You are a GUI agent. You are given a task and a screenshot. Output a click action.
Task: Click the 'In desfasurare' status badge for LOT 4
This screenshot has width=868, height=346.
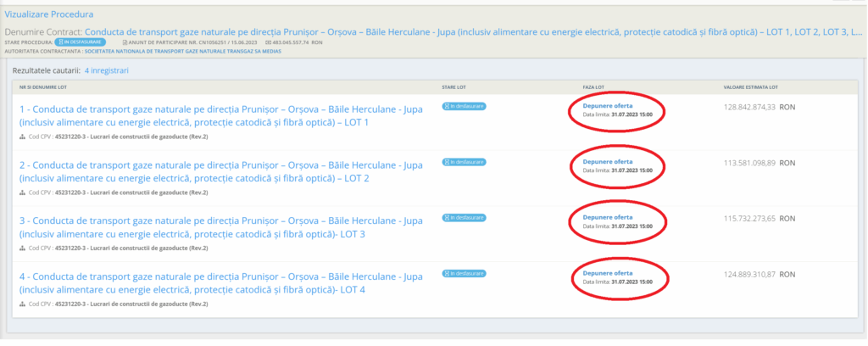464,273
